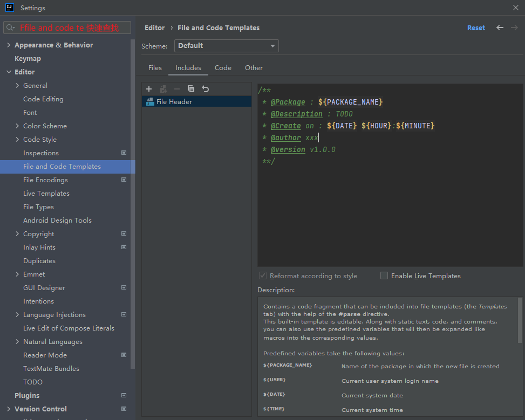Open Live Templates settings
Screen dimensions: 525x420
pyautogui.click(x=46, y=193)
